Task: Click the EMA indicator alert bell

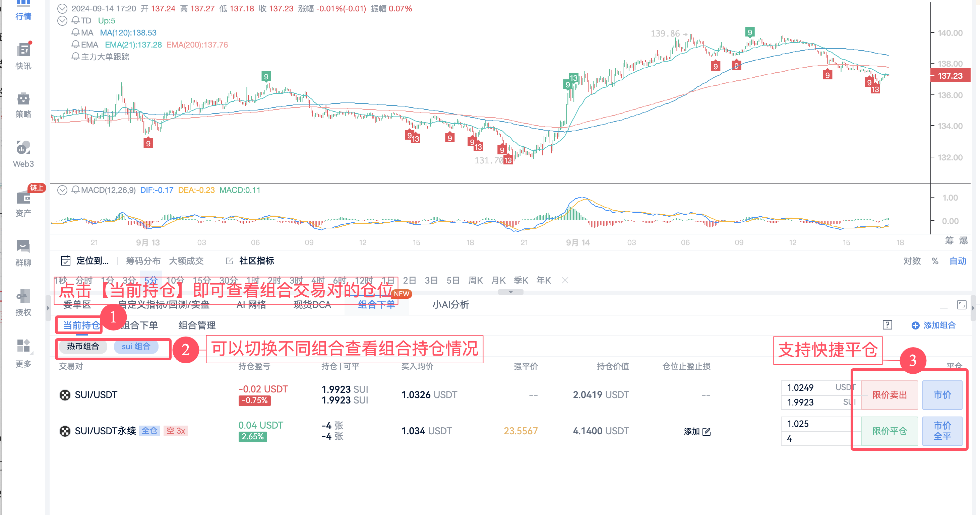Action: click(76, 45)
